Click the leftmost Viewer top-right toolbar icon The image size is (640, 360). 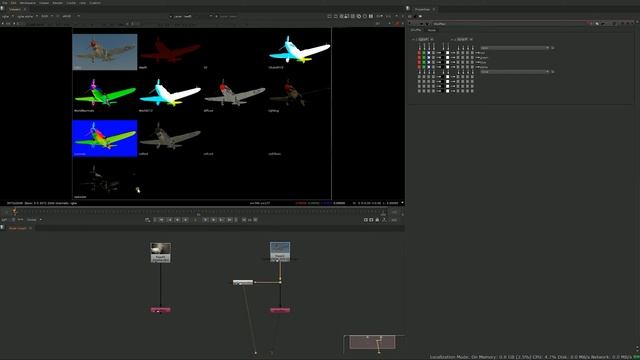[x=329, y=16]
